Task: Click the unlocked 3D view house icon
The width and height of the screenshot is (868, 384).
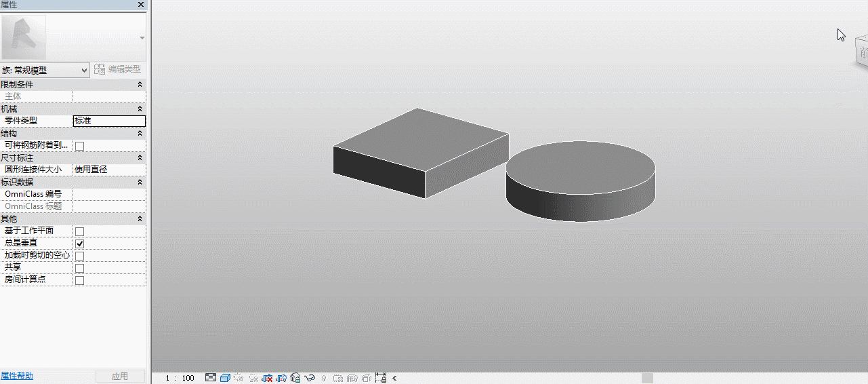Action: coord(295,378)
